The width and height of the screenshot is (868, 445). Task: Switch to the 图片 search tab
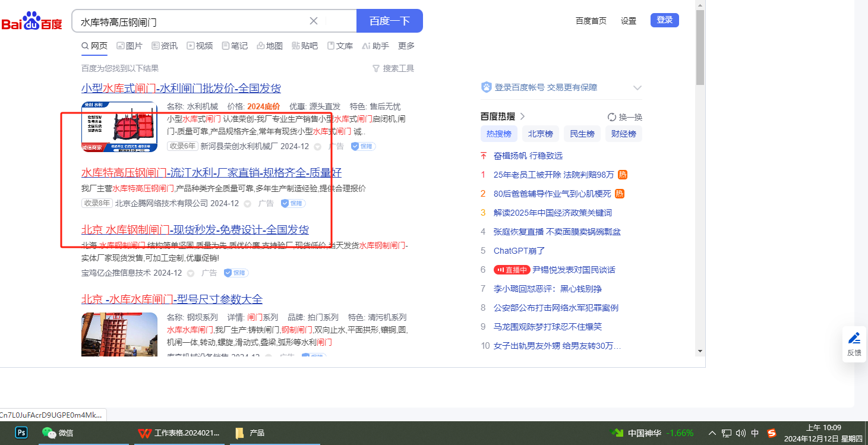(x=130, y=46)
